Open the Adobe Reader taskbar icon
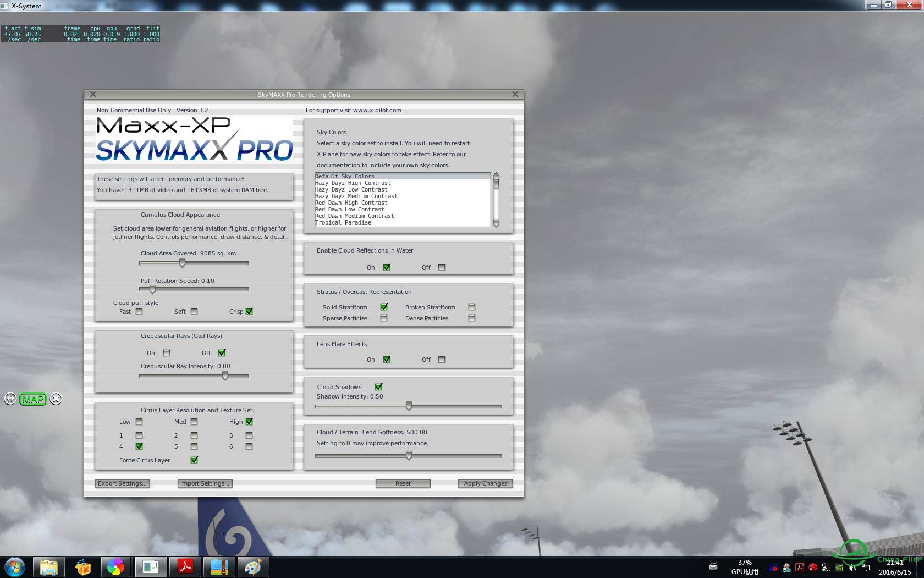 185,567
